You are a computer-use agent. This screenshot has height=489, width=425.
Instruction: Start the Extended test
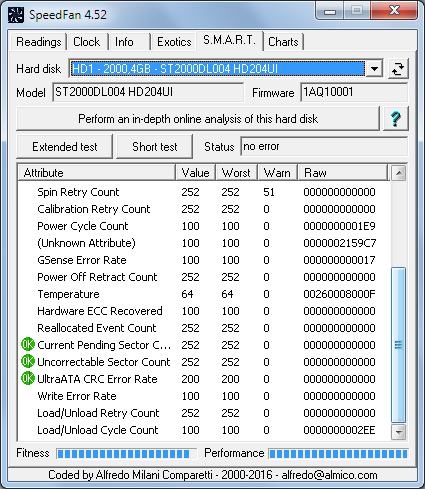[x=64, y=147]
